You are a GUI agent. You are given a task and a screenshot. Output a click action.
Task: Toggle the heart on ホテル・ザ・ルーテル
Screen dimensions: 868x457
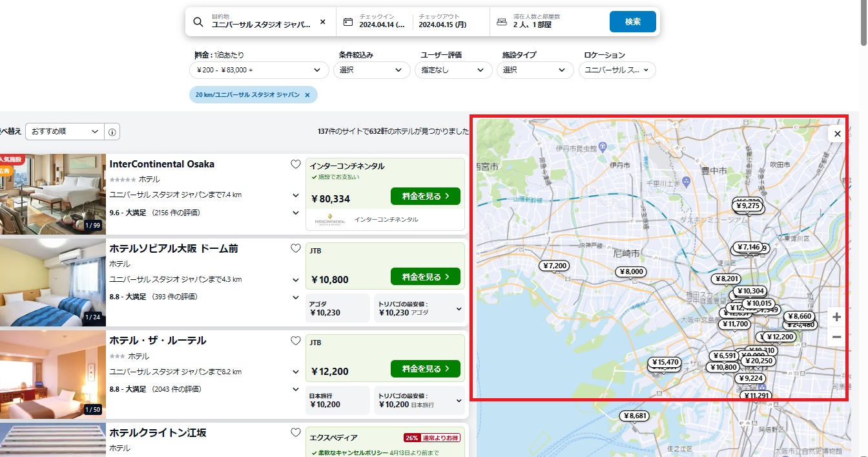pos(296,341)
